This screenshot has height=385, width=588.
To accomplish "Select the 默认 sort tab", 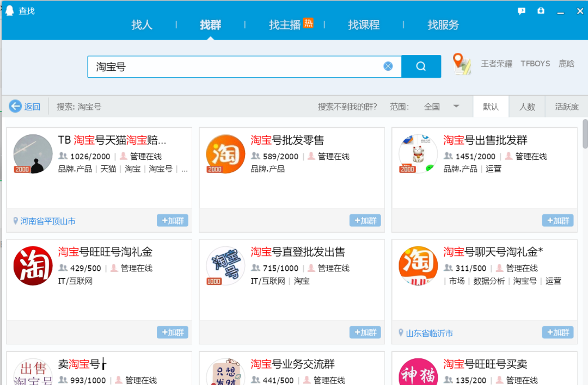I will 491,107.
